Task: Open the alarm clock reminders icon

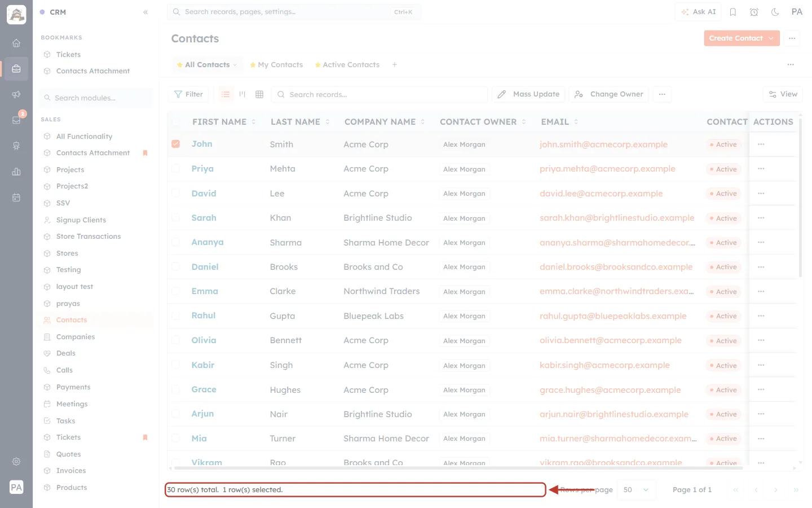Action: [754, 12]
